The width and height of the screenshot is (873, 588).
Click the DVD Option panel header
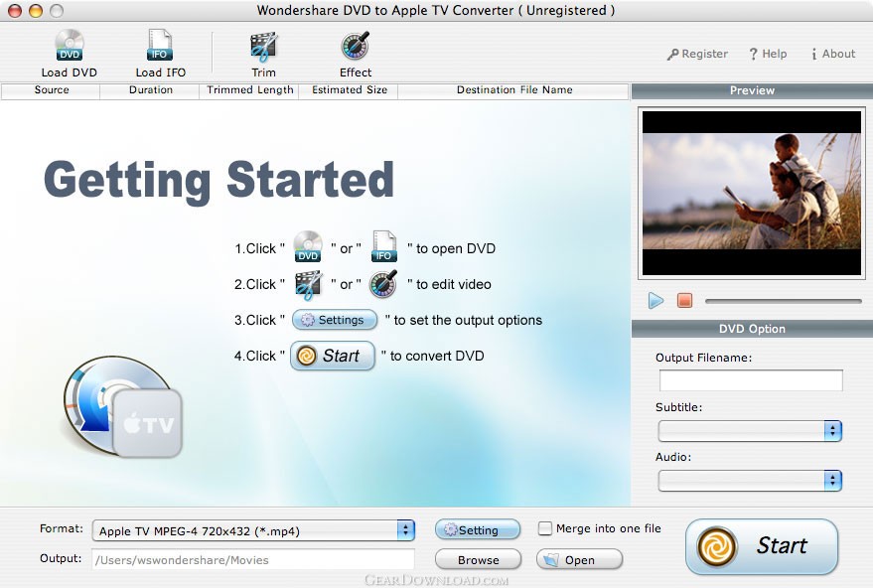coord(752,329)
